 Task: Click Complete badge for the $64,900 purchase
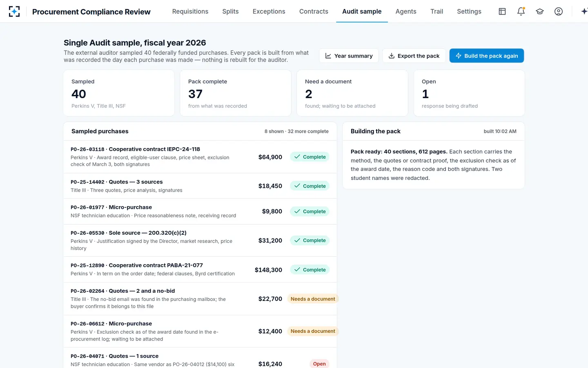pos(310,157)
